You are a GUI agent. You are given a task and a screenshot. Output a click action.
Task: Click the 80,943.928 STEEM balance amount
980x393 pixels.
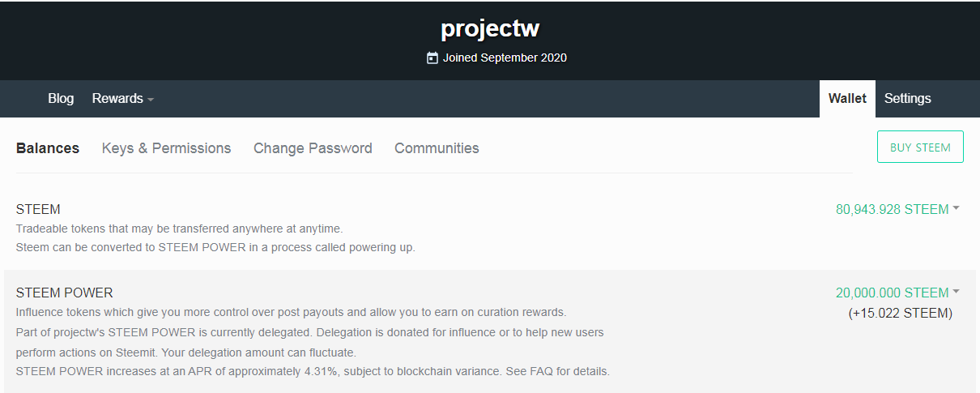coord(892,209)
